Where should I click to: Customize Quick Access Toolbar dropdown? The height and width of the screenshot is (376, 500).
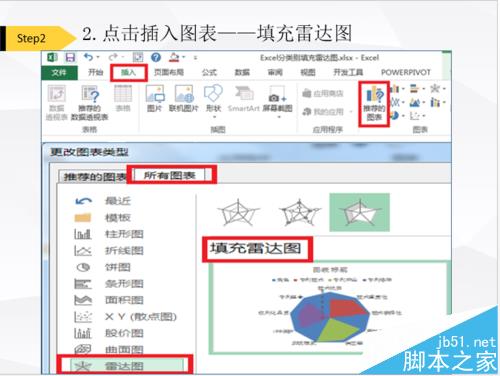[x=195, y=58]
